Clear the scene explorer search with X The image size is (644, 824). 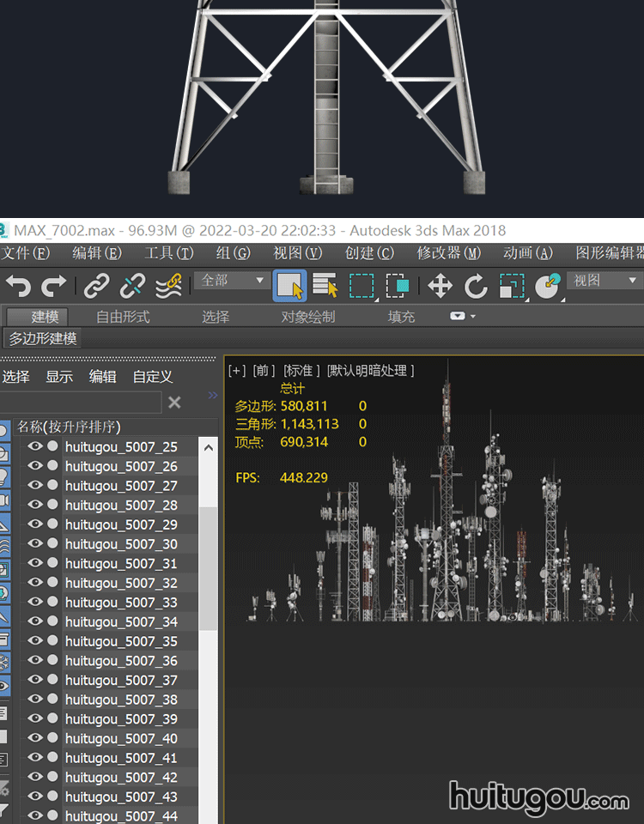tap(174, 403)
